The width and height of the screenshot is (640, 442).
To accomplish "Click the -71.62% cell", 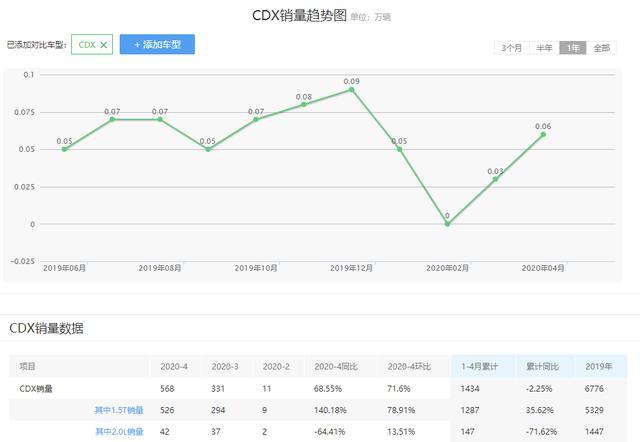I will (x=541, y=431).
